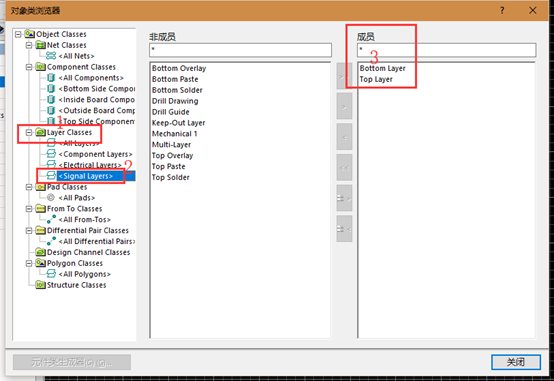Viewport: 554px width, 381px height.
Task: Collapse the Pad Classes node
Action: pos(29,187)
